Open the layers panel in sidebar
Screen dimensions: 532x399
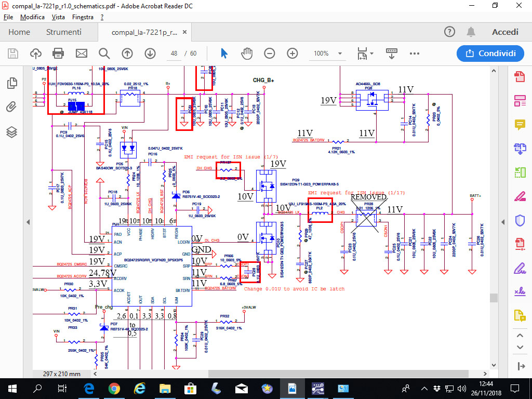click(x=11, y=132)
